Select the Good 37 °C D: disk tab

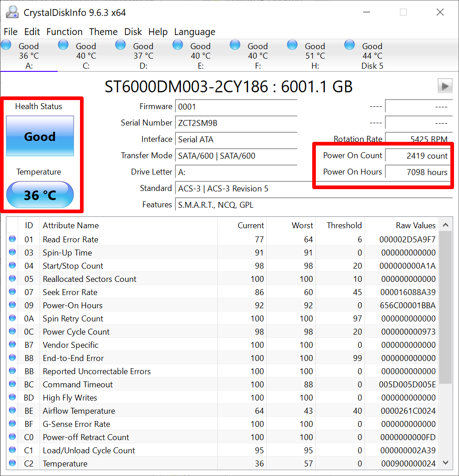(143, 55)
